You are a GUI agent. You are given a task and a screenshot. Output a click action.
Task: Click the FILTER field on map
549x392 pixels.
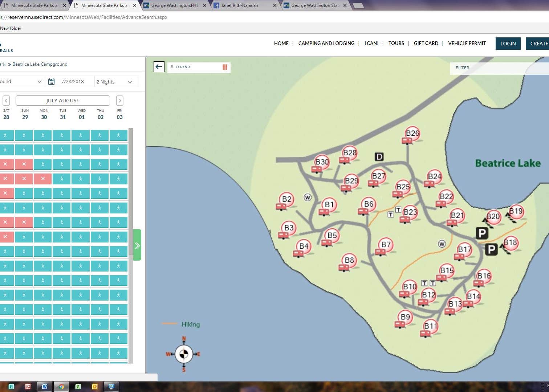[x=497, y=68]
